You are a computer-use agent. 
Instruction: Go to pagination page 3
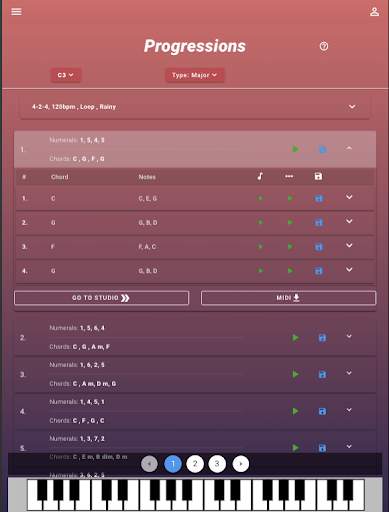coord(217,464)
